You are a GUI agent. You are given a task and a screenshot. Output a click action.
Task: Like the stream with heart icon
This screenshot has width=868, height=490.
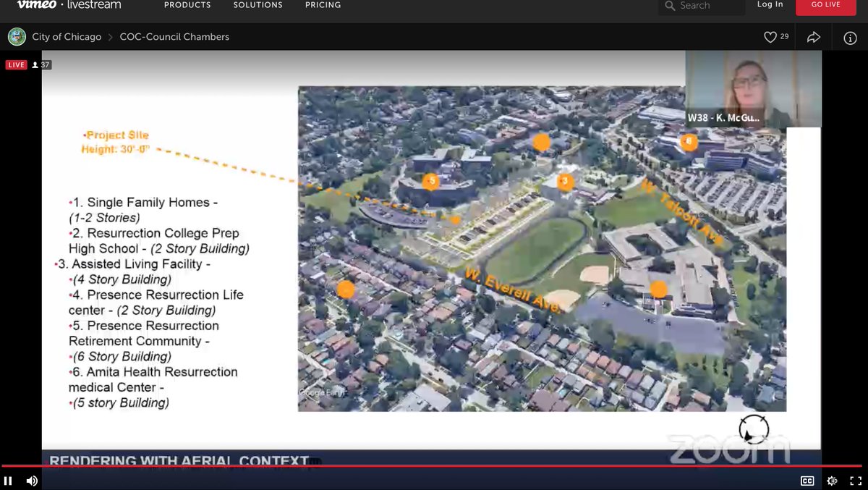770,37
